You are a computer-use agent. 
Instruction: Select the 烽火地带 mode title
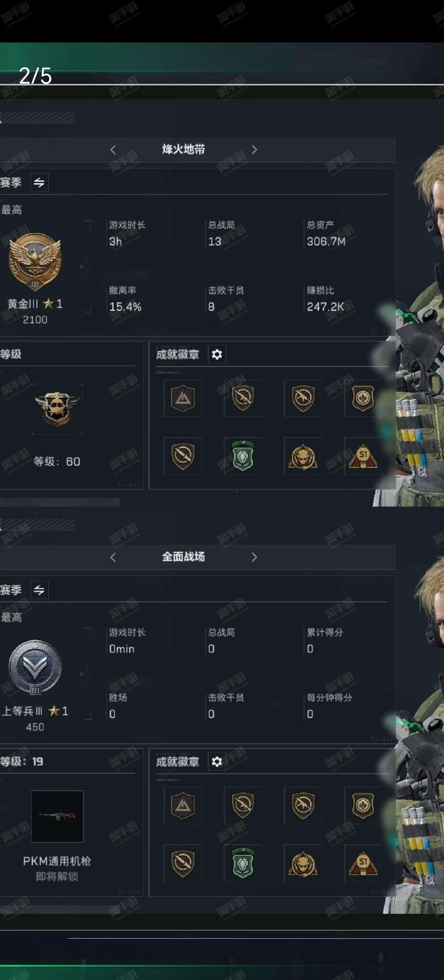coord(184,149)
